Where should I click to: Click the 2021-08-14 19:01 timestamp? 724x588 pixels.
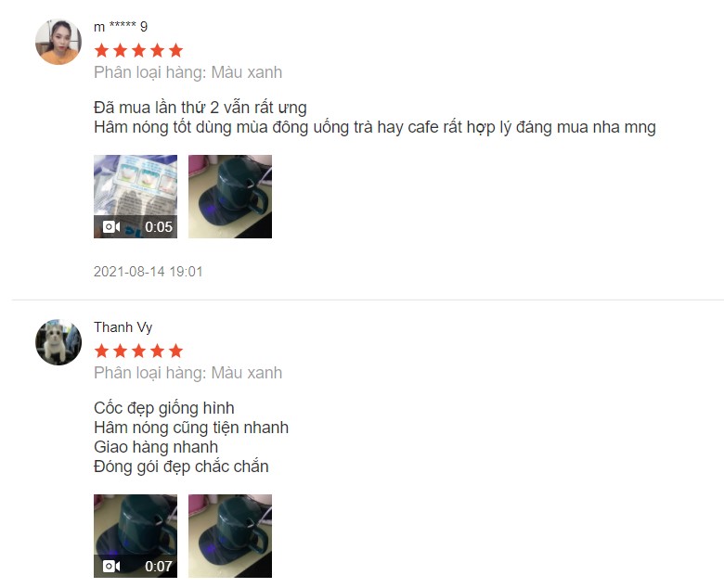149,271
